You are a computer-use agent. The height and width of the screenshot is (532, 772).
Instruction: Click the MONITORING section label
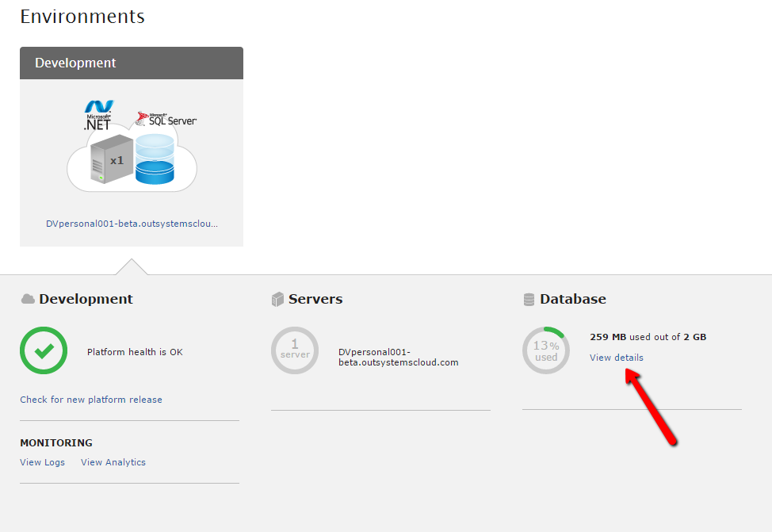pyautogui.click(x=56, y=443)
